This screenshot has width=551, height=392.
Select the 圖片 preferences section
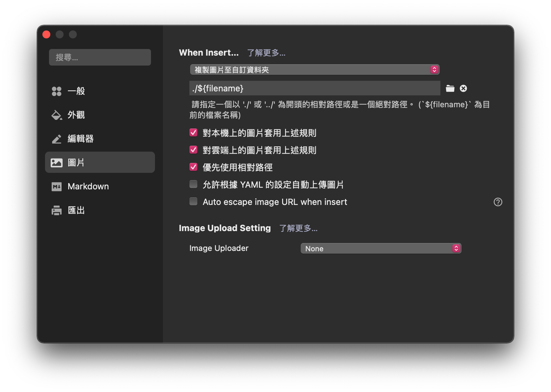coord(100,163)
